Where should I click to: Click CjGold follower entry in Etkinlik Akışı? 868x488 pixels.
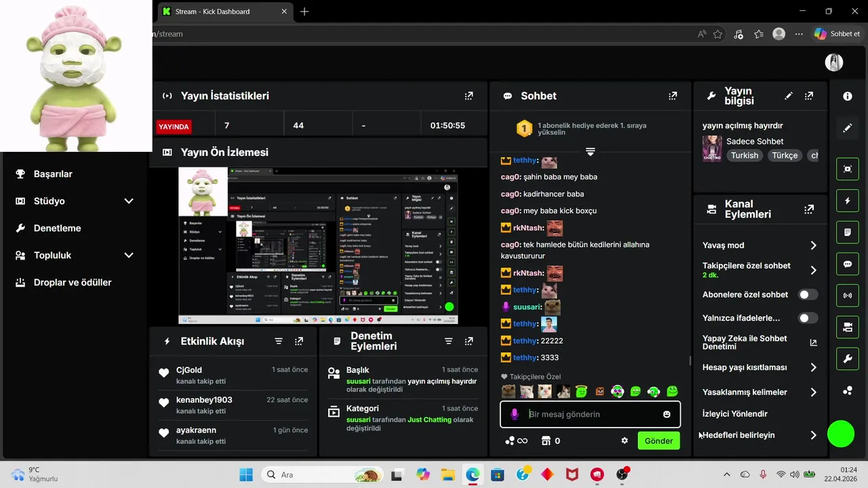pyautogui.click(x=233, y=375)
